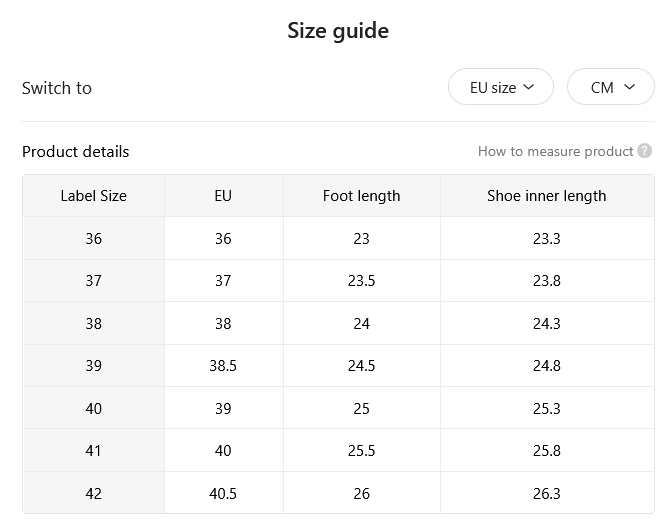
Task: Click the Product details heading
Action: pos(76,152)
